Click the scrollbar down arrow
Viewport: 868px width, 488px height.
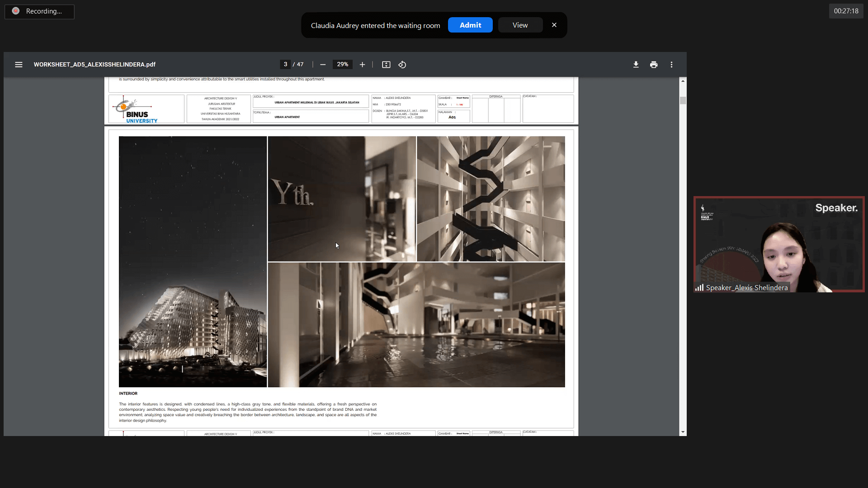tap(683, 432)
